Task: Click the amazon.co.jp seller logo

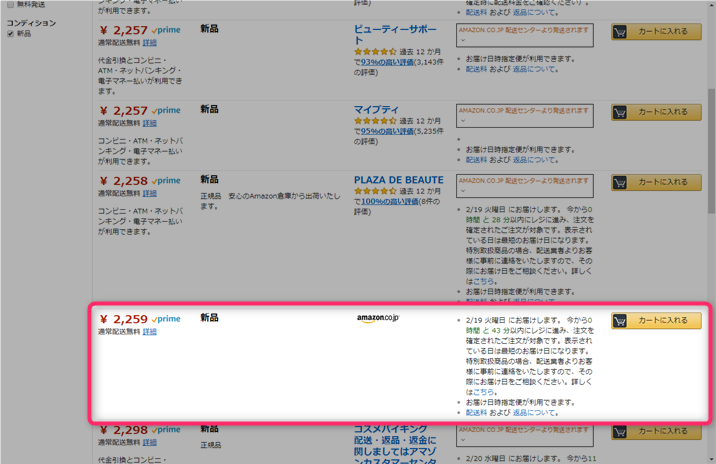Action: [378, 318]
